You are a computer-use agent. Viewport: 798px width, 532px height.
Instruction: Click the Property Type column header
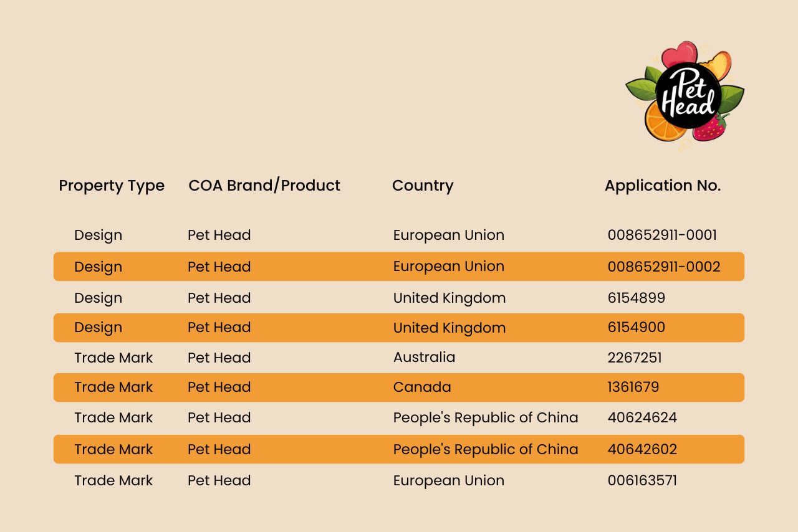click(112, 186)
